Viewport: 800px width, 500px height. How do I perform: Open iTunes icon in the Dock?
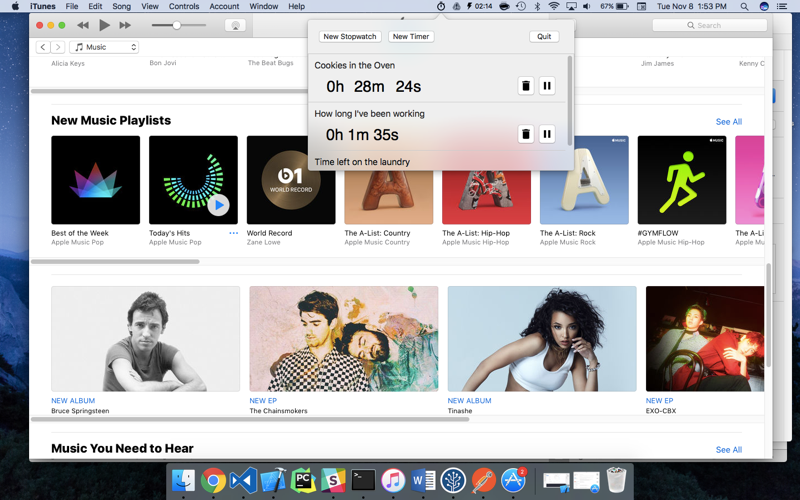[x=393, y=480]
